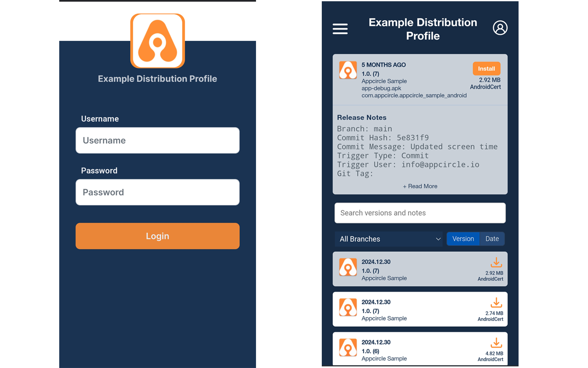Image resolution: width=588 pixels, height=368 pixels.
Task: Open the All Branches dropdown
Action: 388,239
